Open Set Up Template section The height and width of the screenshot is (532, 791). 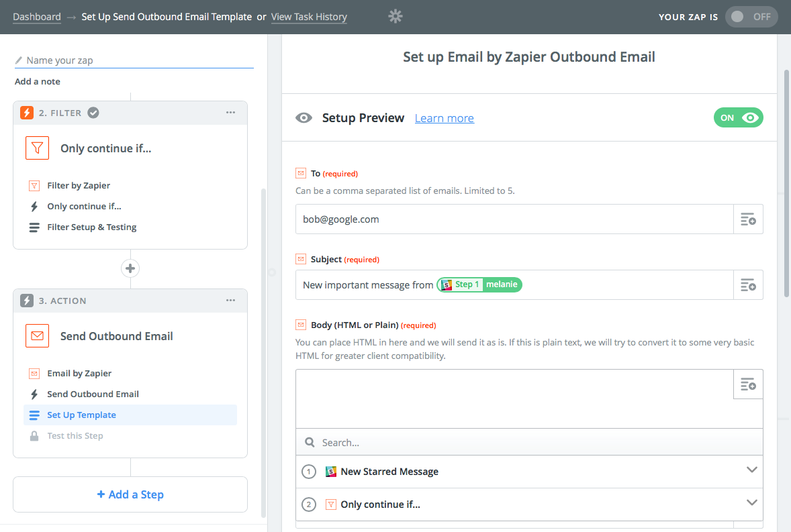[x=130, y=415]
